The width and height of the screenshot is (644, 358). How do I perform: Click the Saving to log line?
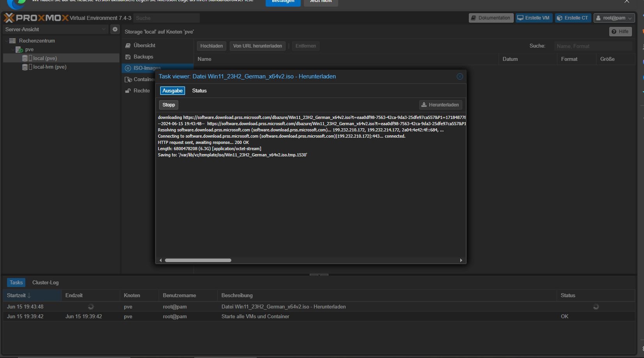[x=232, y=155]
